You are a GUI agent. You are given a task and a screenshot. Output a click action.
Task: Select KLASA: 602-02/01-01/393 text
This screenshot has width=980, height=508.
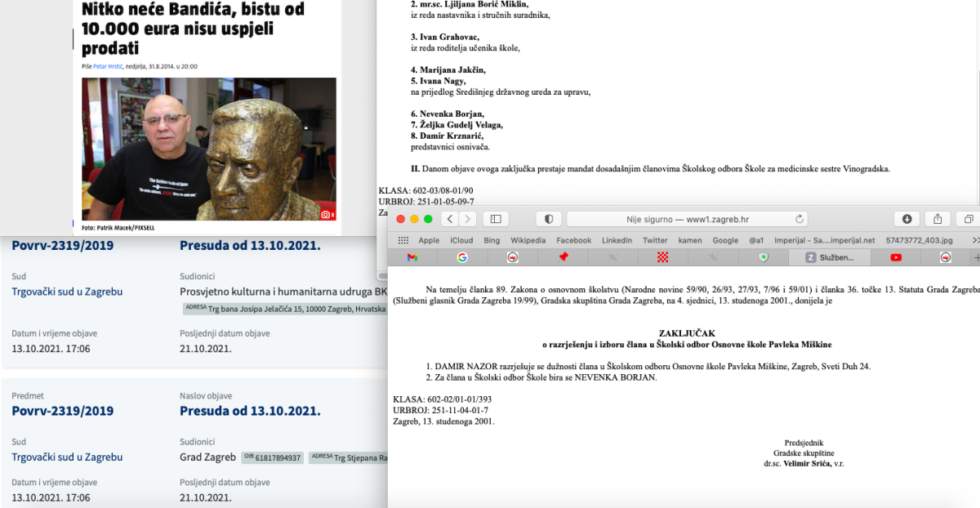click(x=442, y=399)
